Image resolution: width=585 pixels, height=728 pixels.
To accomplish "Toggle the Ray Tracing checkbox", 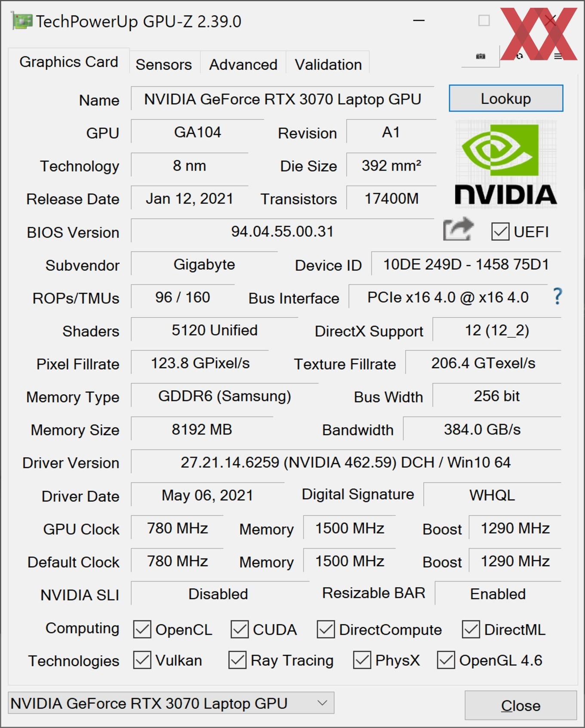I will click(x=237, y=660).
